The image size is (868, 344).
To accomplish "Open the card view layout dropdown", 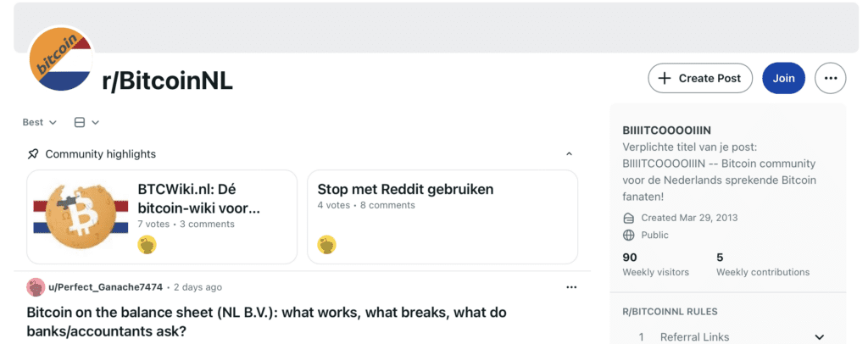I will point(86,122).
